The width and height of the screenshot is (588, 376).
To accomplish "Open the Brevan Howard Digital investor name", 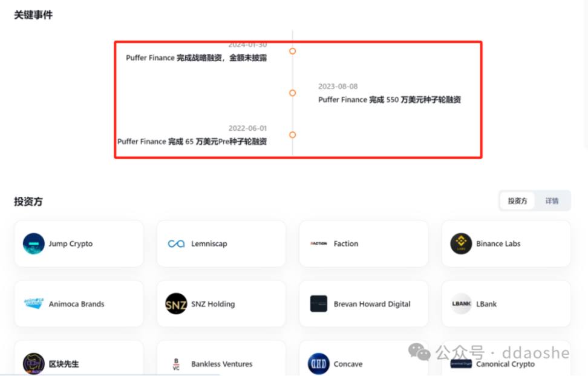I will click(372, 304).
